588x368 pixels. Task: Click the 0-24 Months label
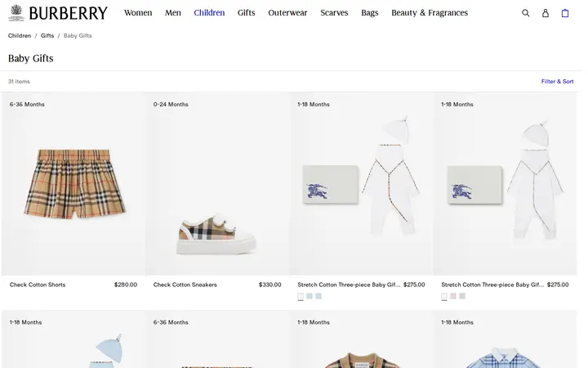tap(171, 105)
